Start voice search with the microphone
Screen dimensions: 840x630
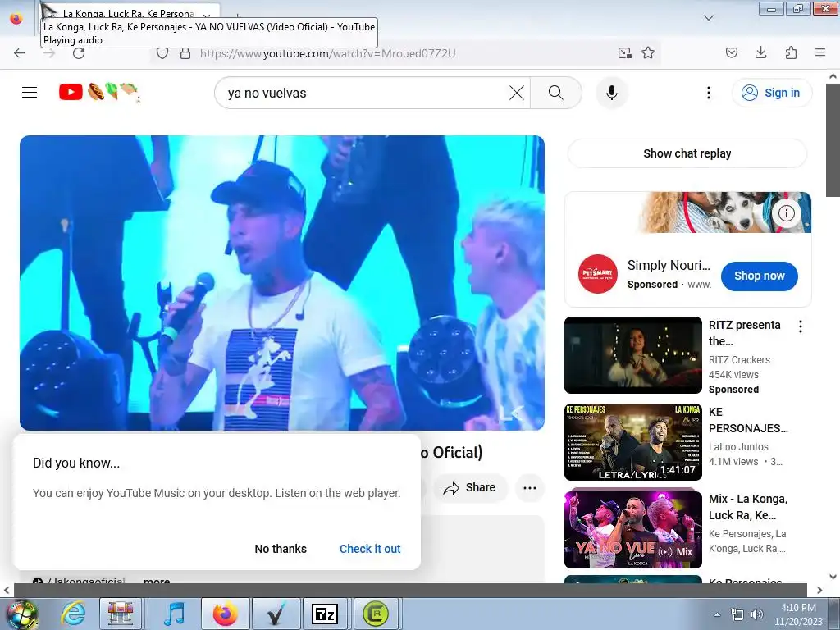(612, 93)
